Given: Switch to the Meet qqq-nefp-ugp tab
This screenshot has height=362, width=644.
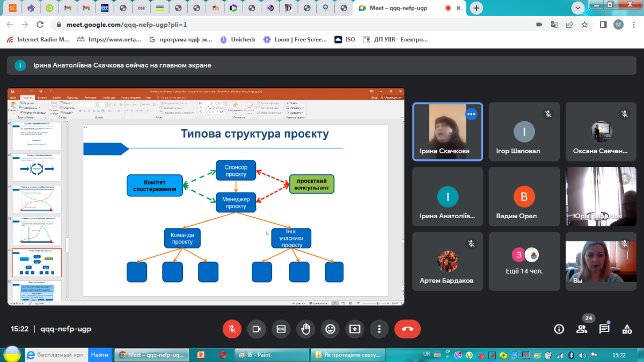Looking at the screenshot, I should pos(399,8).
